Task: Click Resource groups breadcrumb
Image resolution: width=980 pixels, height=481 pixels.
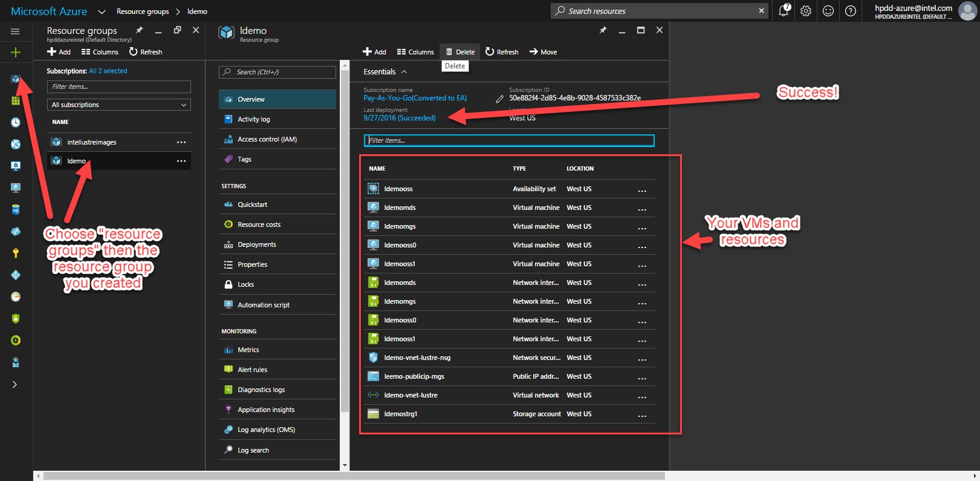Action: point(143,11)
